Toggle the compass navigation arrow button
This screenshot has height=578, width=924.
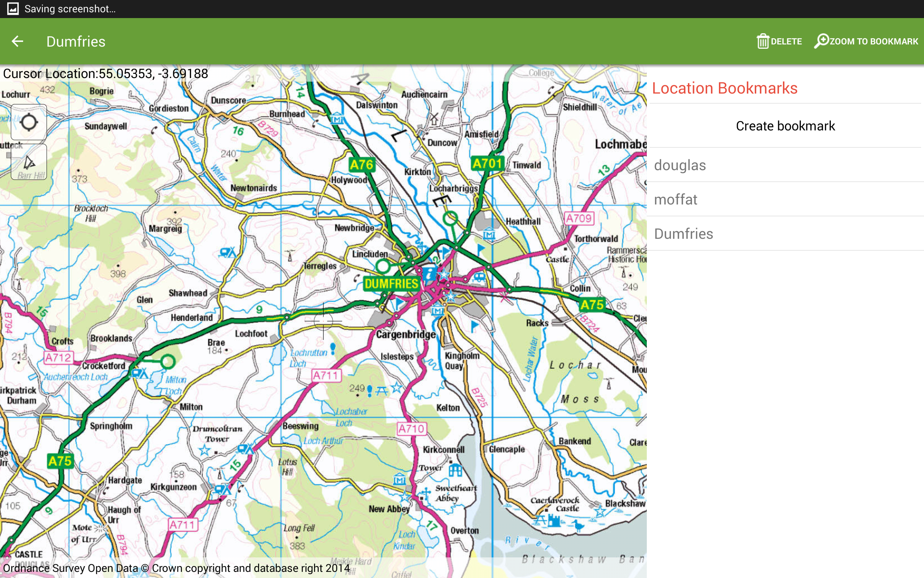pos(29,162)
